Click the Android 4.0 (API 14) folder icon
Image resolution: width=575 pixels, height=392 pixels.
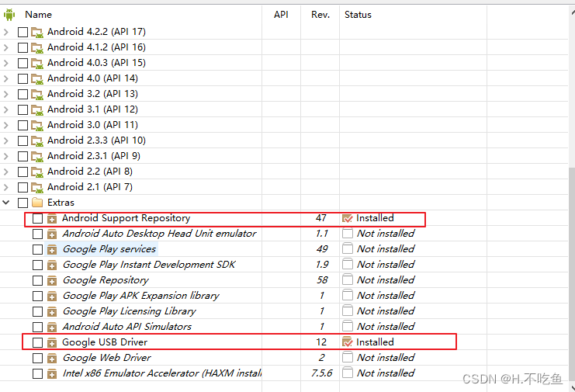click(x=37, y=79)
